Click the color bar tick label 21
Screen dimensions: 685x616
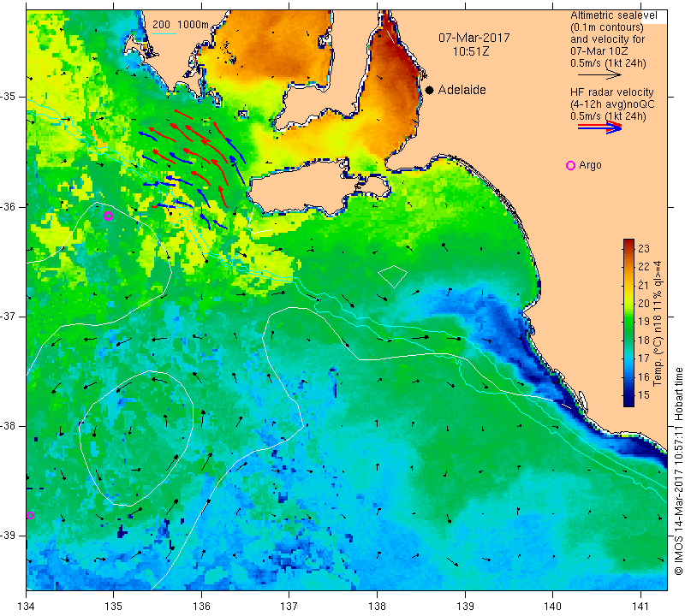[644, 286]
